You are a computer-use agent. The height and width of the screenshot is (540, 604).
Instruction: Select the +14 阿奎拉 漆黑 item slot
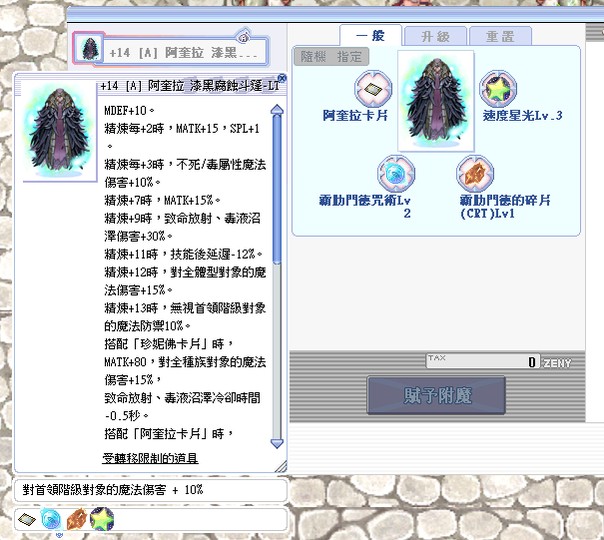tap(170, 49)
